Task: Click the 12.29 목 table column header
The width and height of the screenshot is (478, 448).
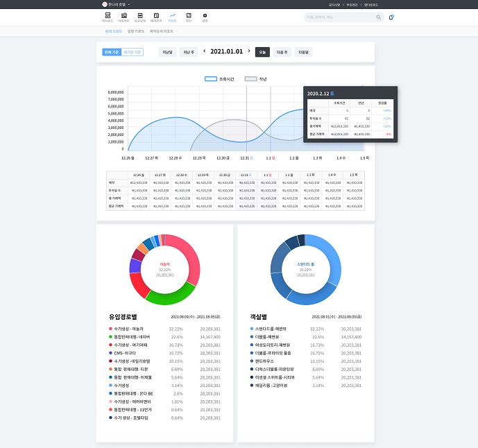Action: click(203, 175)
